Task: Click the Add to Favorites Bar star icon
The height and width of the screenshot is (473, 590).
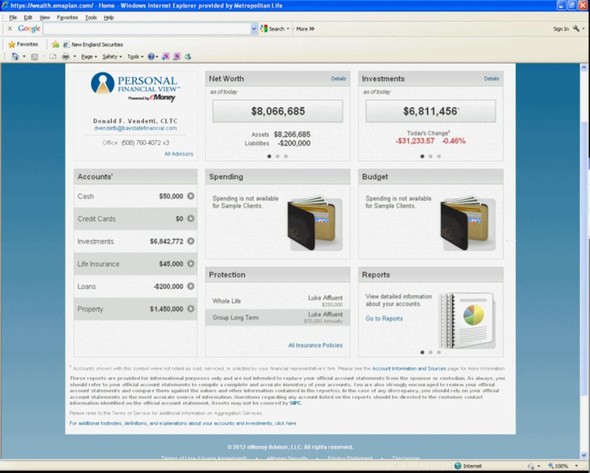Action: [x=56, y=44]
